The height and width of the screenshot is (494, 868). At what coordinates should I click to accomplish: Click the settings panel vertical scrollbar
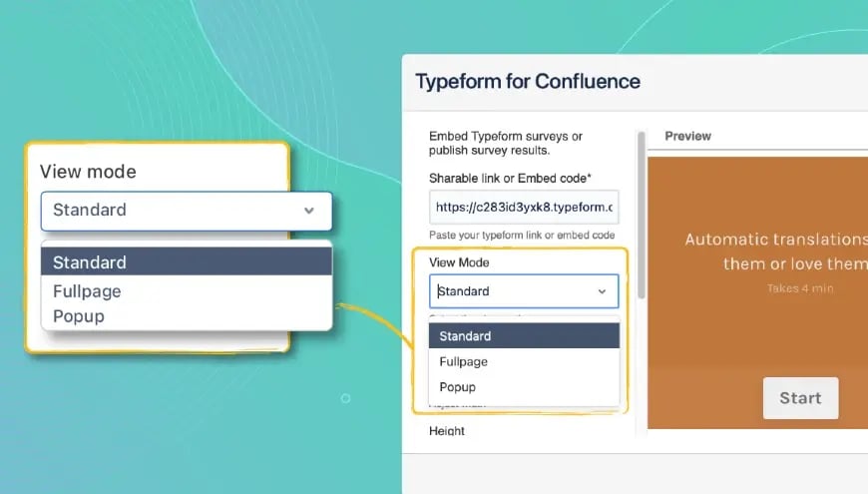[642, 215]
